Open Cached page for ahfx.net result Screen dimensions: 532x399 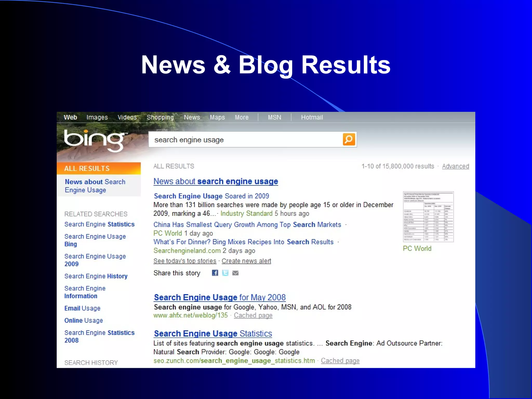pyautogui.click(x=253, y=315)
